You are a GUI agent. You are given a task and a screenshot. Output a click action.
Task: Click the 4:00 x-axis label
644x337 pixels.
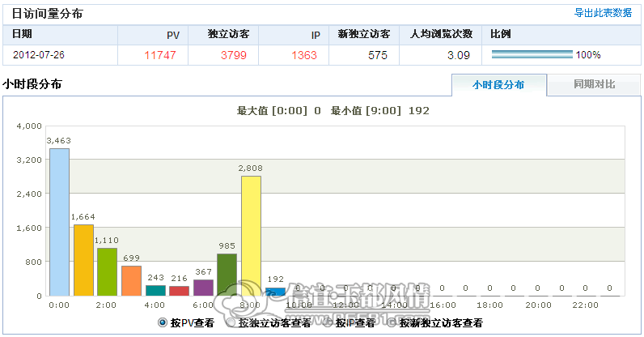[x=155, y=305]
